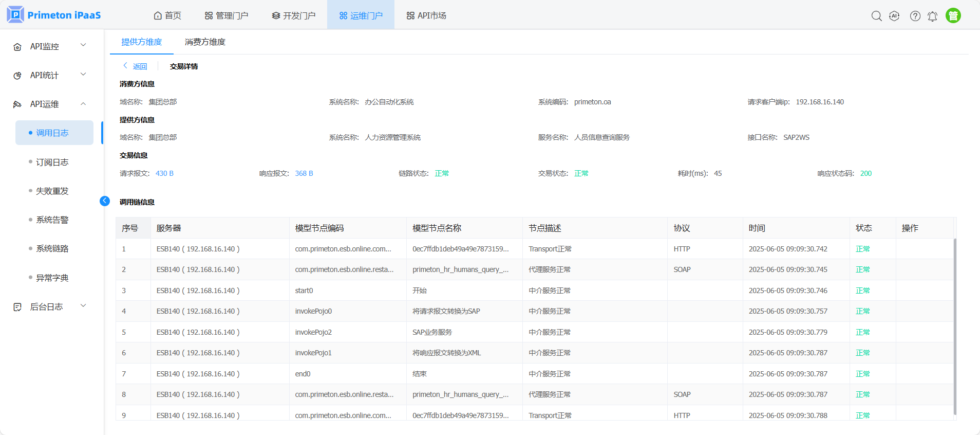Open the AI assistant icon

point(894,16)
